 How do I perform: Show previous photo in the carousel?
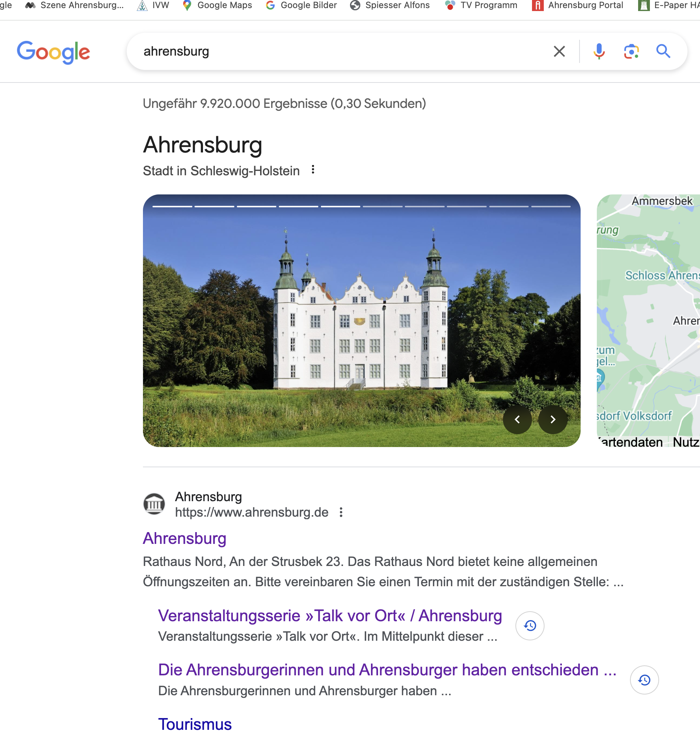pyautogui.click(x=517, y=419)
